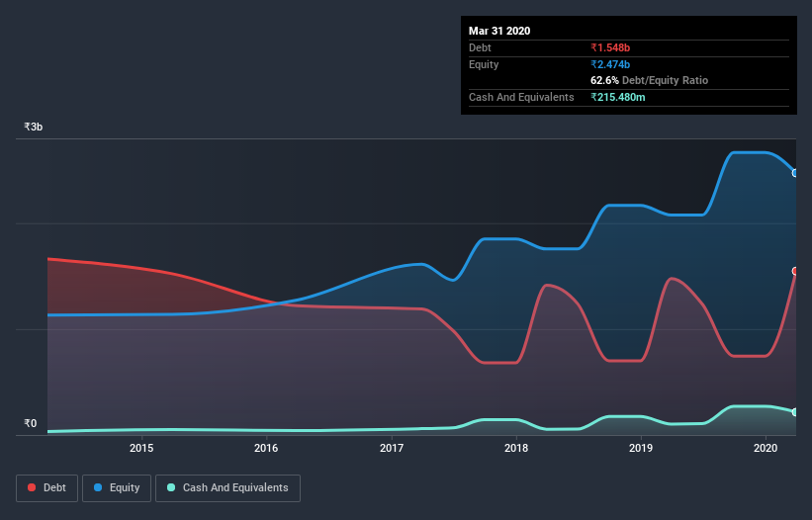Click the teal Cash end-point marker
This screenshot has height=520, width=812.
coord(795,412)
